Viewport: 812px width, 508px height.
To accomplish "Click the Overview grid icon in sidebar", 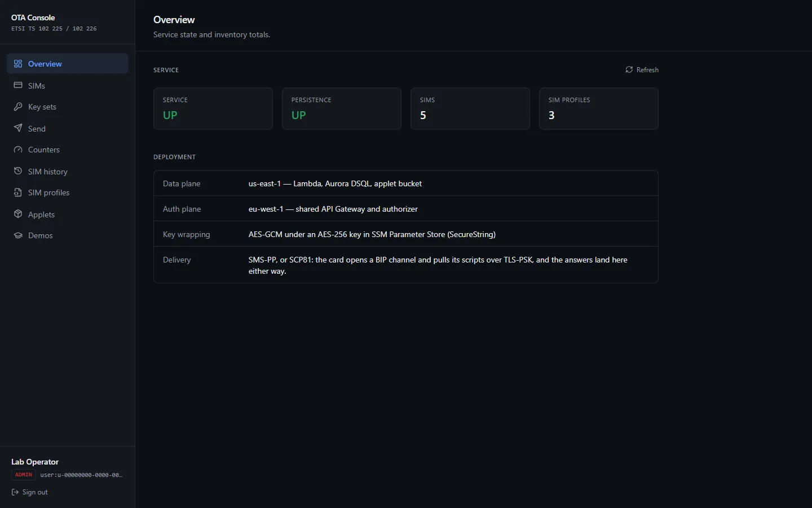I will [x=18, y=64].
